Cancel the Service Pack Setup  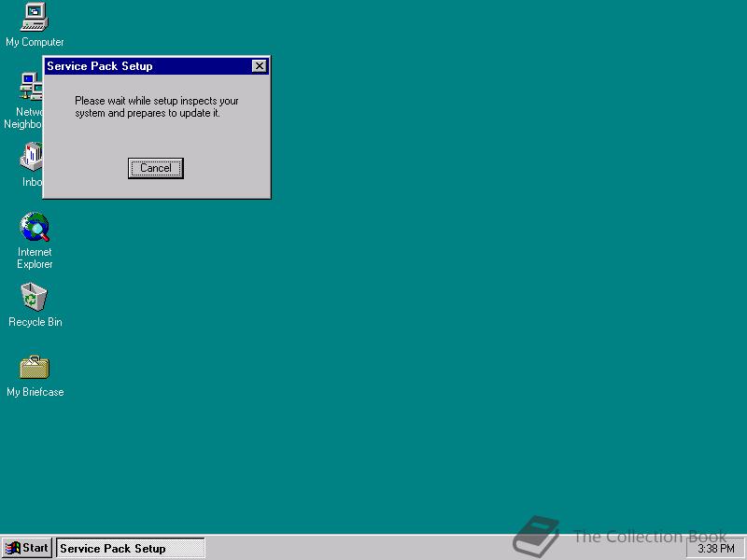point(156,168)
